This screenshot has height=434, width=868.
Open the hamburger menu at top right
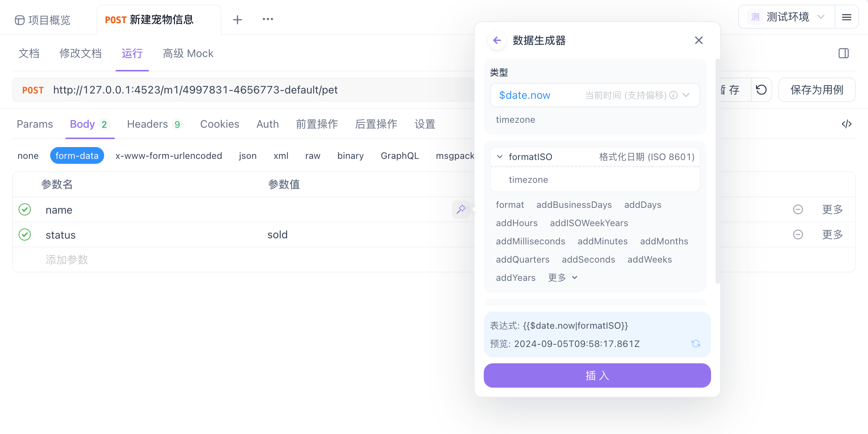pyautogui.click(x=847, y=17)
